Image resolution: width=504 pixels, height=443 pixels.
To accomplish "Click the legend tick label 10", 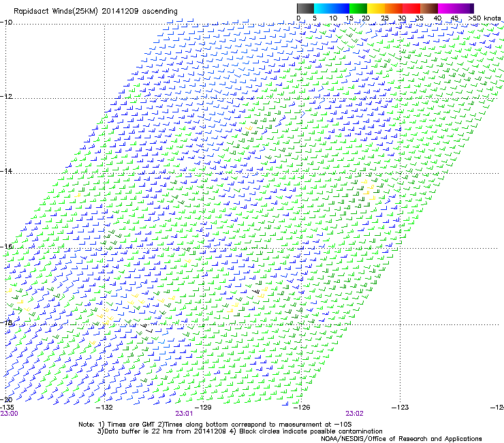I will tap(333, 18).
